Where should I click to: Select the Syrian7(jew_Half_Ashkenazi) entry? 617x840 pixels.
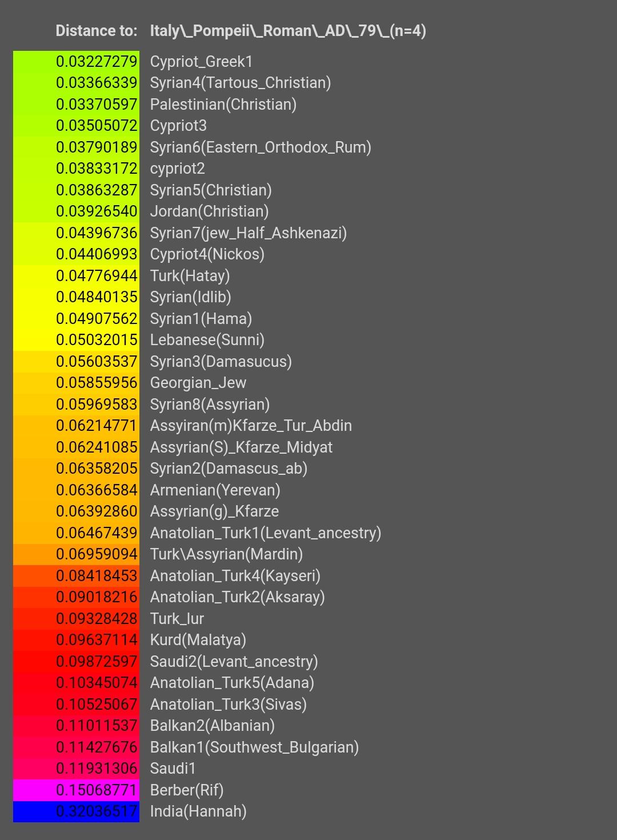(249, 233)
